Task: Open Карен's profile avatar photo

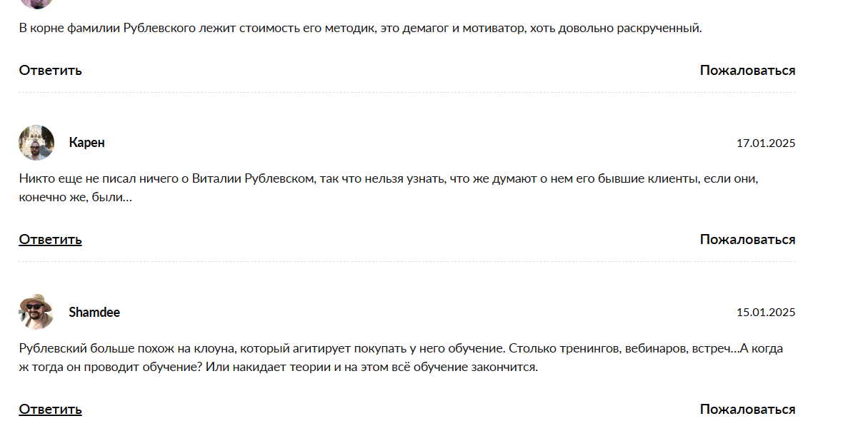Action: pos(36,143)
